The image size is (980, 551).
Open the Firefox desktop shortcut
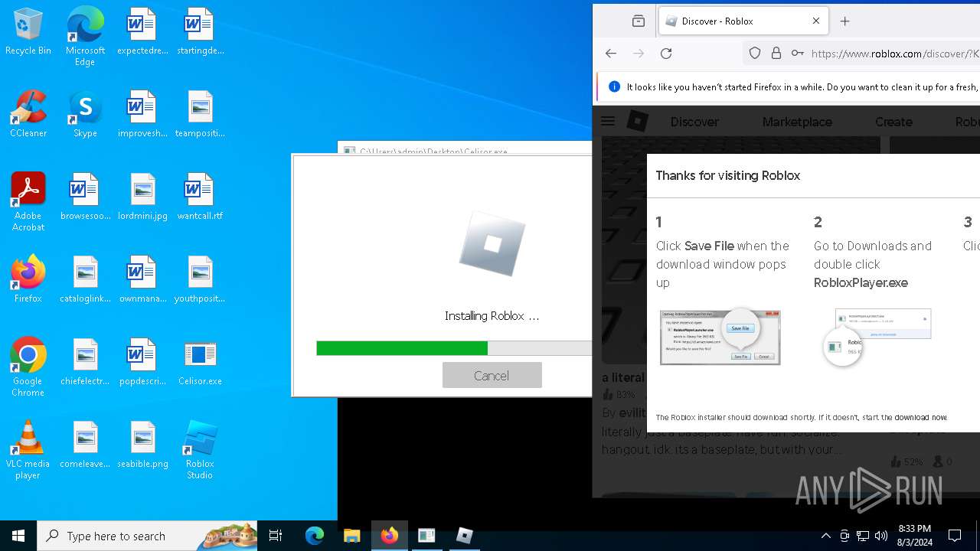(x=28, y=280)
